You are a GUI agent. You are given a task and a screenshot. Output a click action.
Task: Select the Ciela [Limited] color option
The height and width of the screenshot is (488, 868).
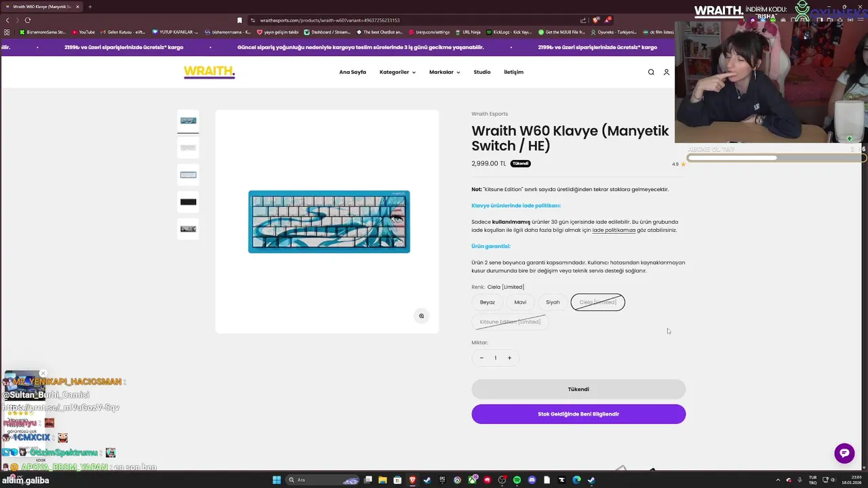point(597,302)
